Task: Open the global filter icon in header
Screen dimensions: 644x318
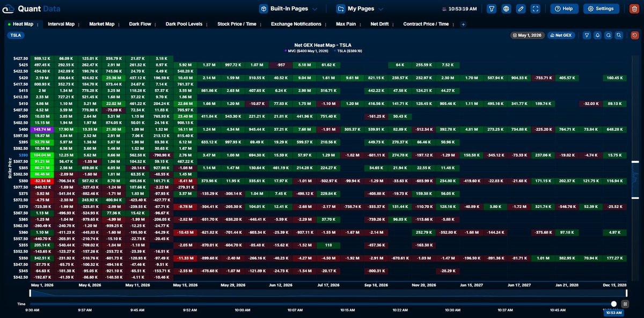Action: [492, 9]
